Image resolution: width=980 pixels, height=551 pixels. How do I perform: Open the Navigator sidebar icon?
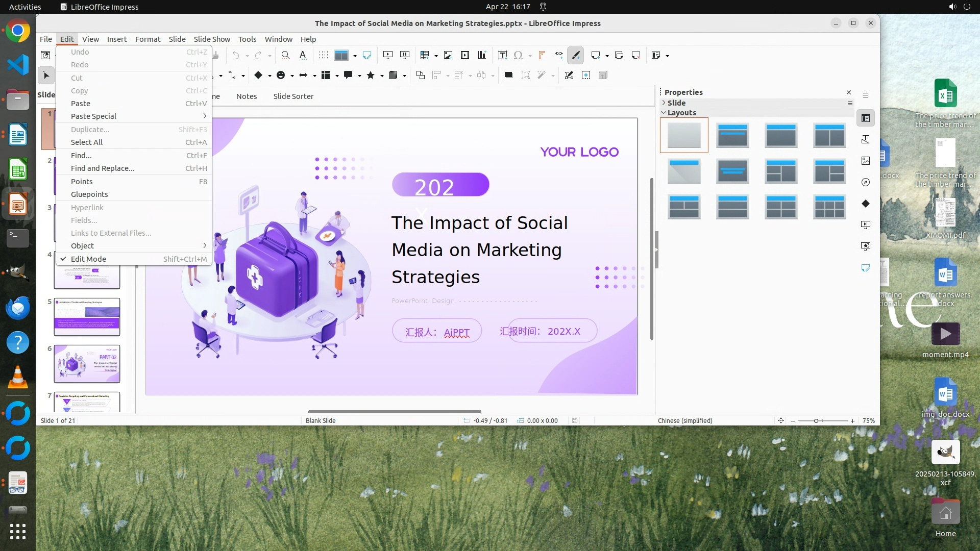[x=866, y=182]
